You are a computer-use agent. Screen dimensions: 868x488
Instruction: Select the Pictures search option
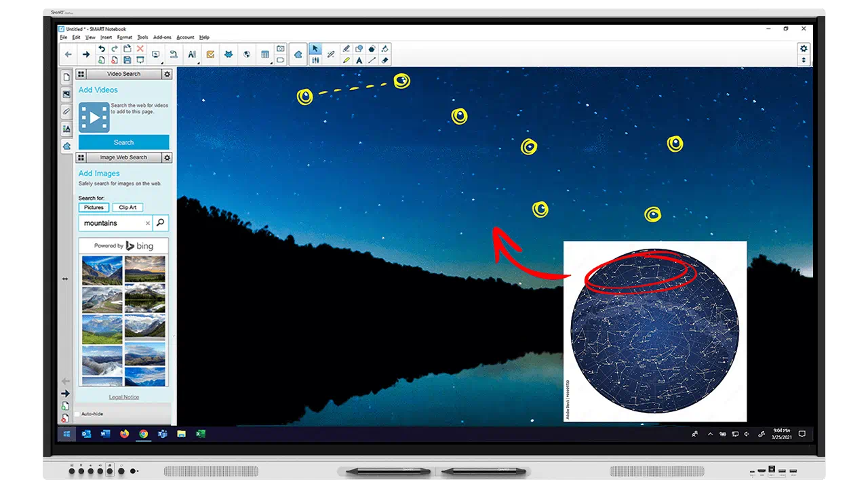coord(94,207)
